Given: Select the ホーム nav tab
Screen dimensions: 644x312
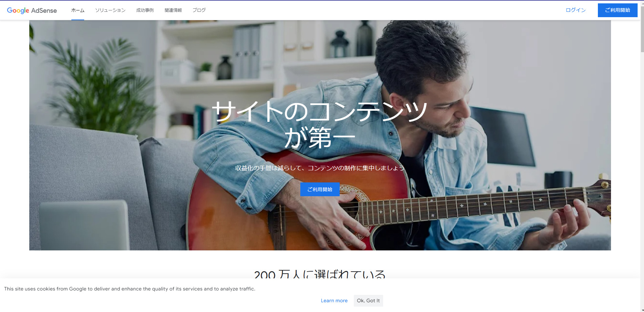Looking at the screenshot, I should [78, 10].
